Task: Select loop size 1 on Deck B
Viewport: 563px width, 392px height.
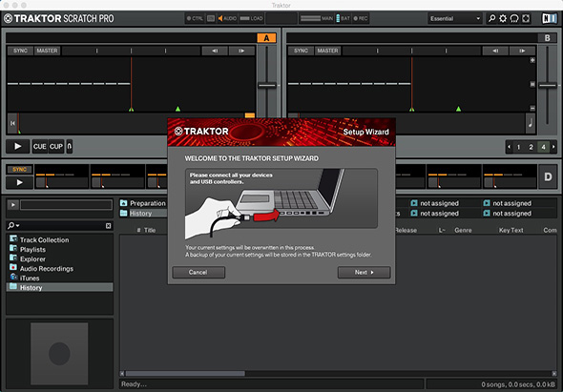Action: [x=518, y=147]
